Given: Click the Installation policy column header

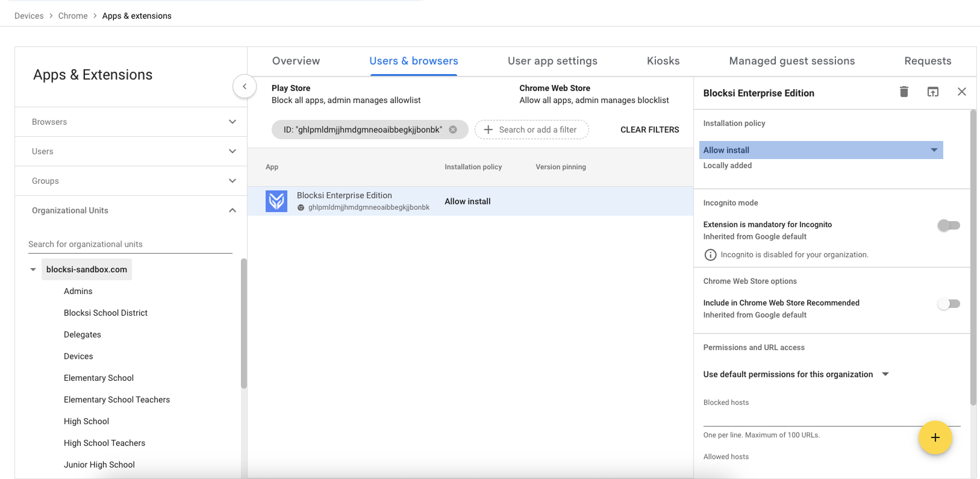Looking at the screenshot, I should 473,167.
